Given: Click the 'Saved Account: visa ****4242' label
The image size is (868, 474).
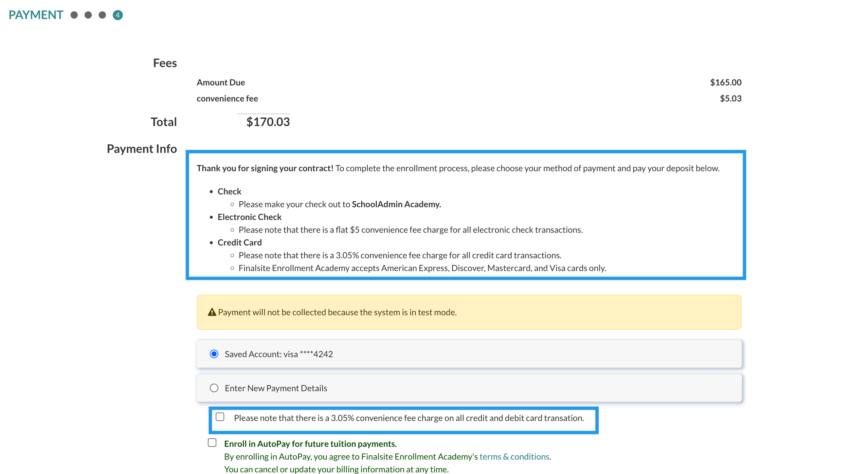Looking at the screenshot, I should click(x=279, y=354).
